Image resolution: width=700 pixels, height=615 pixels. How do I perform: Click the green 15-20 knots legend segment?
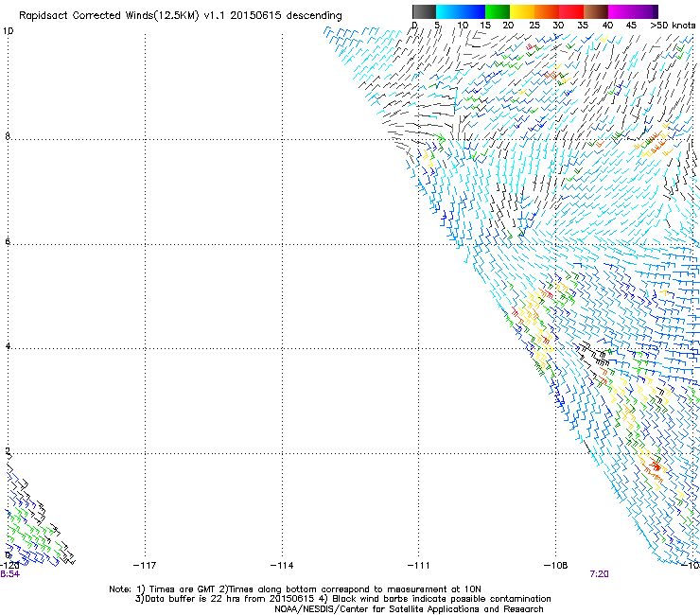[498, 11]
